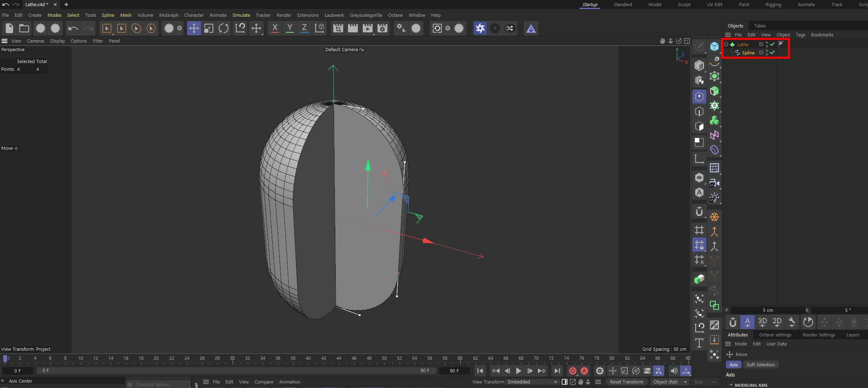Image resolution: width=868 pixels, height=388 pixels.
Task: Play the animation forward
Action: pyautogui.click(x=518, y=371)
